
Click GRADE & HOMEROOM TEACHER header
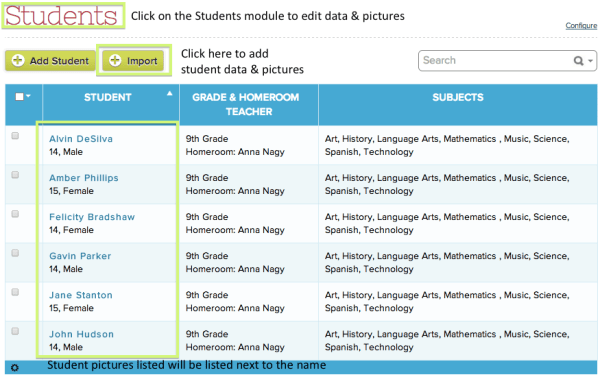[x=249, y=104]
